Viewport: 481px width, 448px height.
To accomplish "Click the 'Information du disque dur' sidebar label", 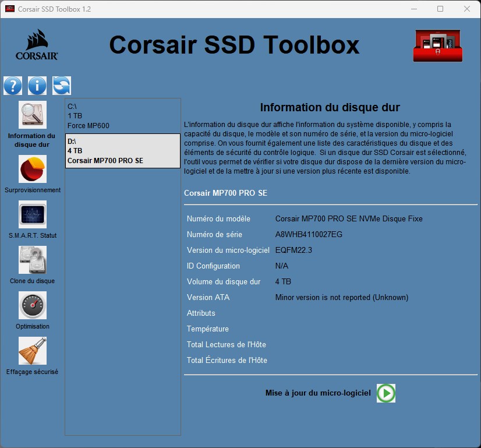I will (32, 140).
